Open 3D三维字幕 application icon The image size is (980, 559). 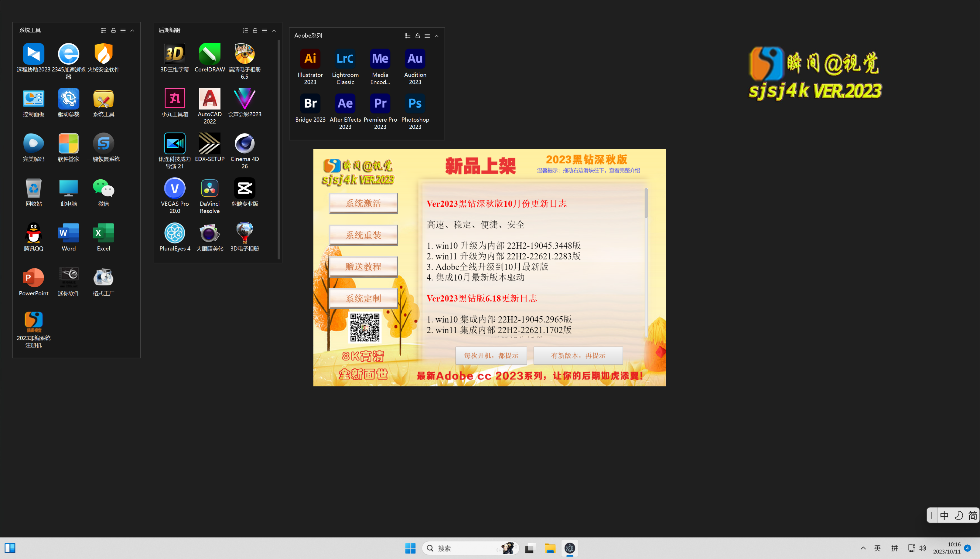pyautogui.click(x=175, y=57)
